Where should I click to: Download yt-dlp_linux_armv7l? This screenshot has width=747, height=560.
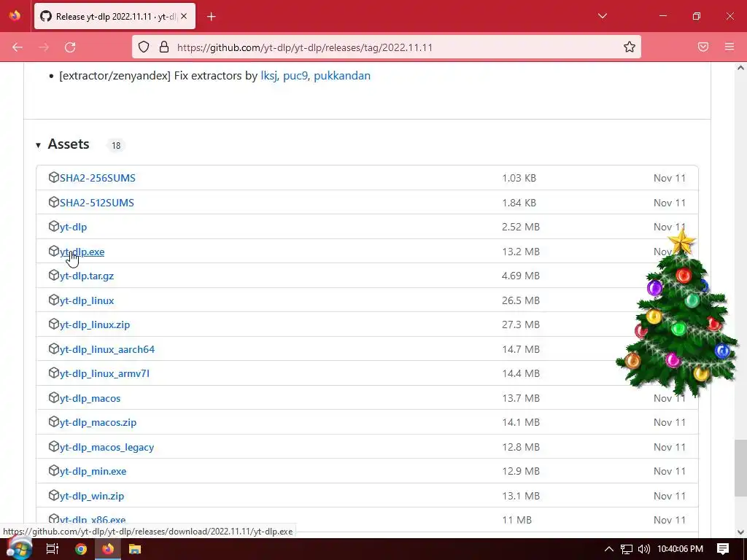(x=104, y=374)
